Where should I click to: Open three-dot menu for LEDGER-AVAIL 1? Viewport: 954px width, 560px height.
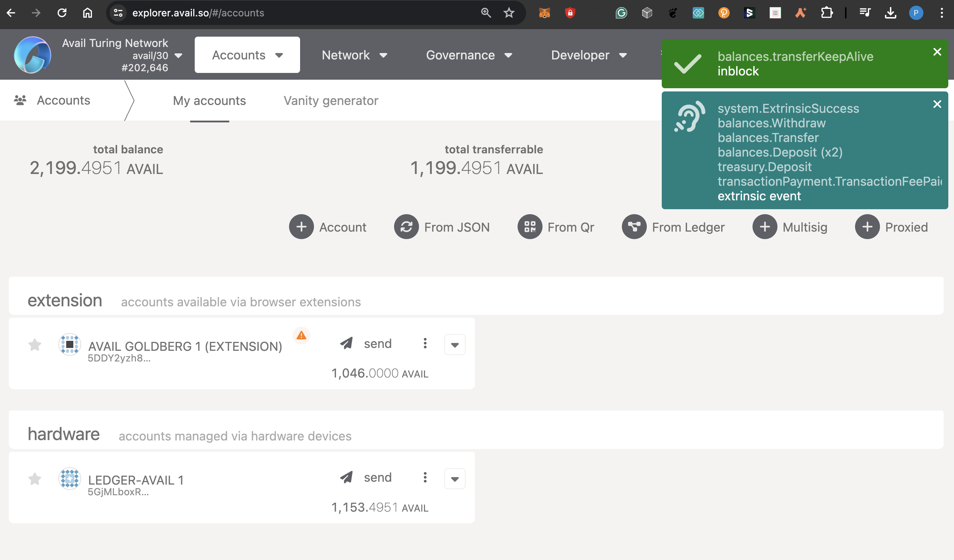(x=425, y=477)
